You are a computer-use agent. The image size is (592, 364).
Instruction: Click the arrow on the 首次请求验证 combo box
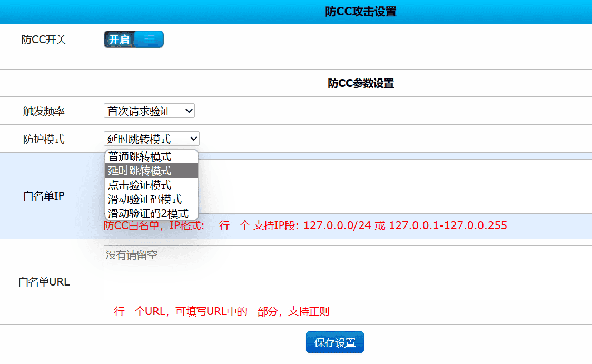click(x=188, y=111)
